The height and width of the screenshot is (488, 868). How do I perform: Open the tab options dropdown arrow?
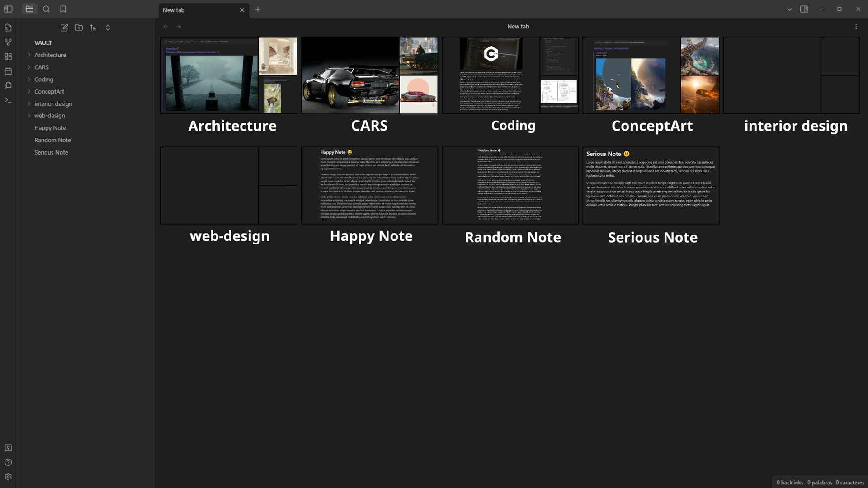[788, 9]
